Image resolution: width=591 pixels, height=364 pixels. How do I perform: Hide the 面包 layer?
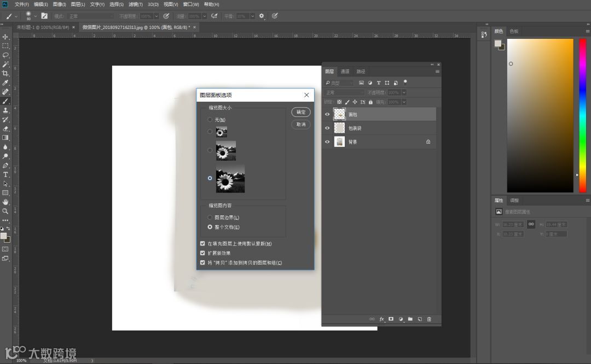[x=327, y=114]
